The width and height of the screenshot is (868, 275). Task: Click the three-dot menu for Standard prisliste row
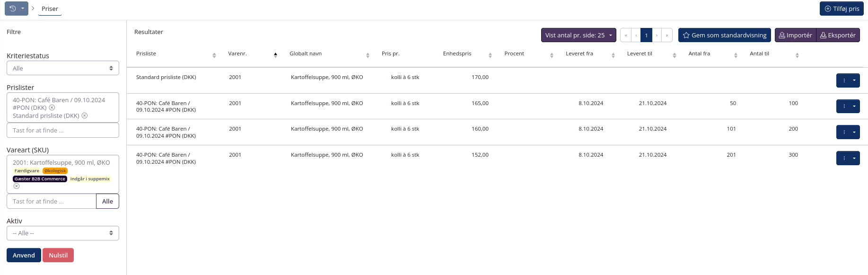[x=844, y=80]
